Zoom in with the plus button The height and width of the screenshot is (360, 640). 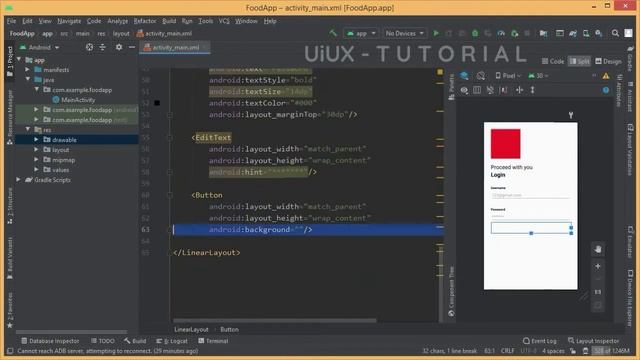point(598,266)
